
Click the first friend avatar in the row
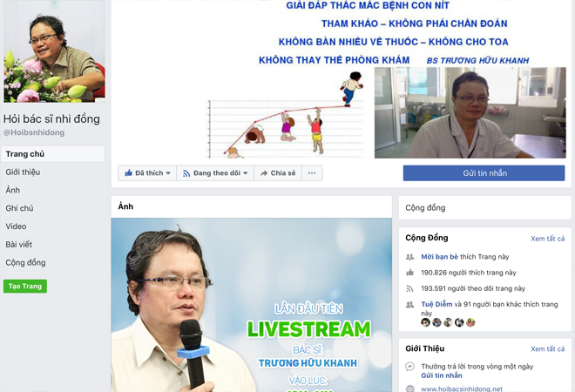425,322
